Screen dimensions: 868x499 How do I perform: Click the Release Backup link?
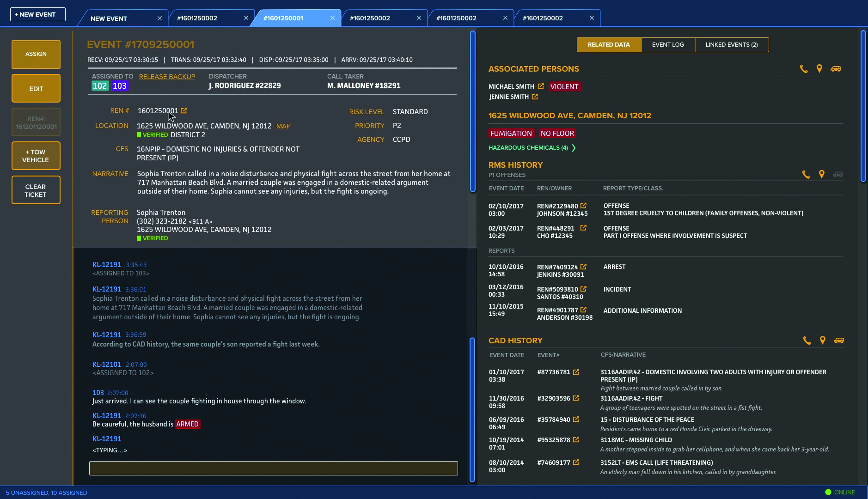[167, 77]
